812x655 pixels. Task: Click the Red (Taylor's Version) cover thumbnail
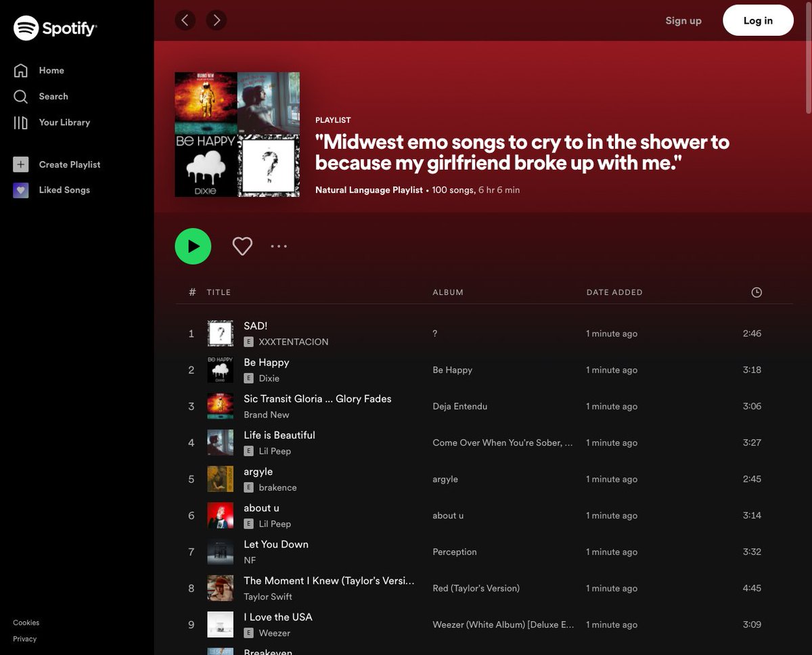(x=220, y=589)
